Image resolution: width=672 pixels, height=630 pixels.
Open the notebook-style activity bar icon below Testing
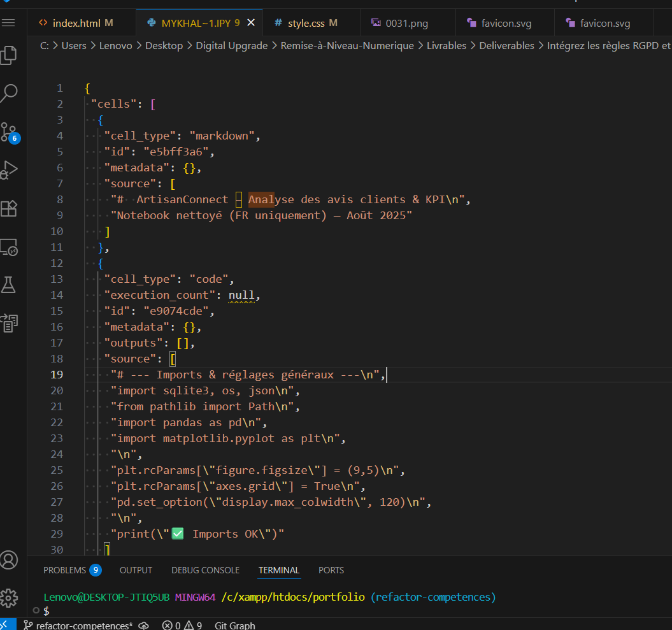tap(9, 323)
